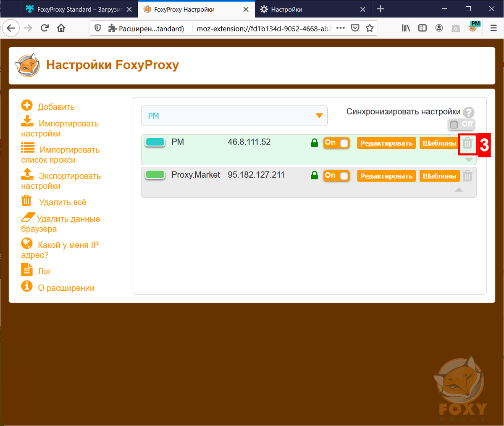504x426 pixels.
Task: Click the Добавить link
Action: (x=56, y=107)
